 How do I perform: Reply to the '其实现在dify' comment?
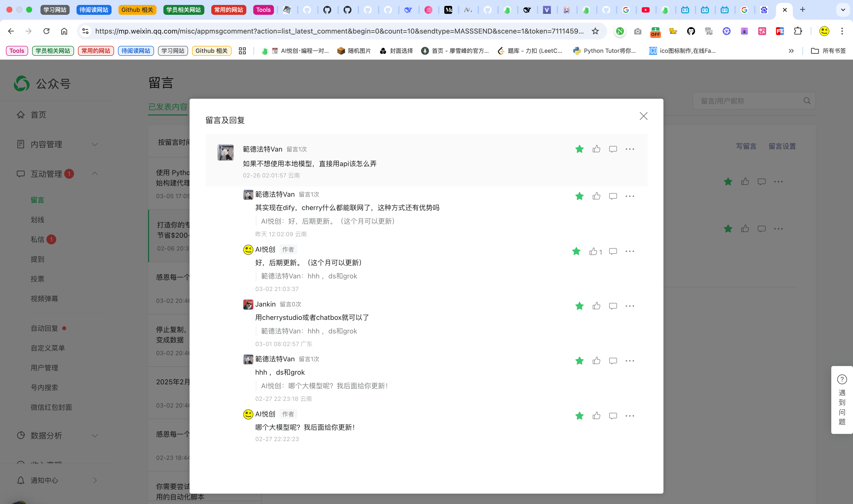click(x=613, y=196)
